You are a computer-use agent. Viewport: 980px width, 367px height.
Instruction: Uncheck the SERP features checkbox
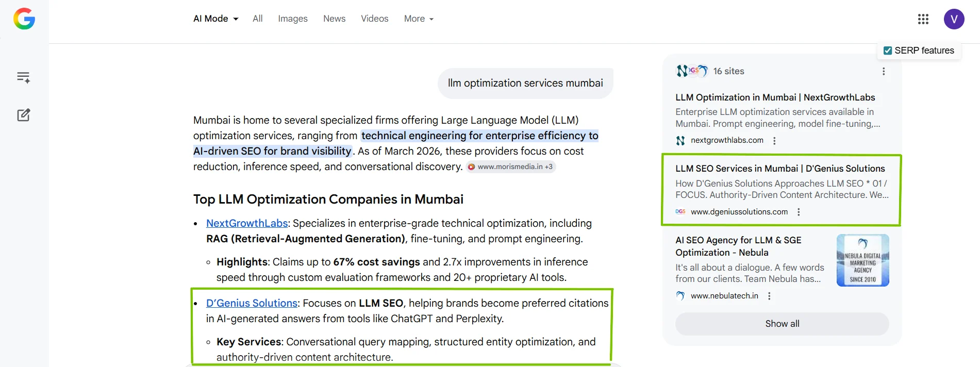click(x=888, y=51)
